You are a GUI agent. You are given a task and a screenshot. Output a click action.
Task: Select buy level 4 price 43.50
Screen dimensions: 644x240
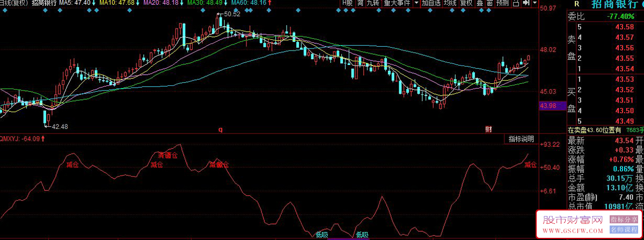tap(625, 111)
